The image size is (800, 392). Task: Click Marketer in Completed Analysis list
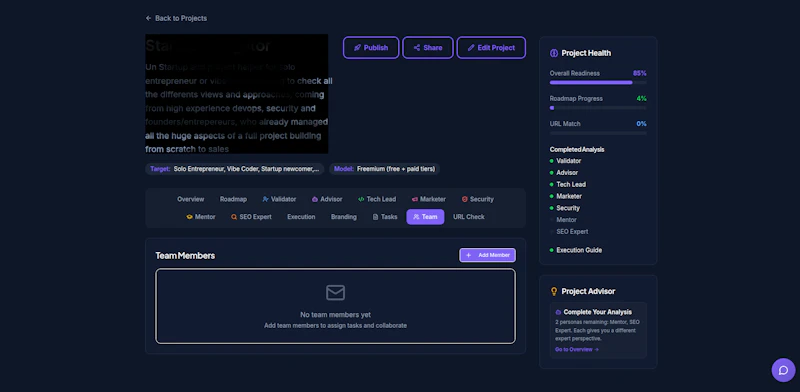tap(569, 196)
